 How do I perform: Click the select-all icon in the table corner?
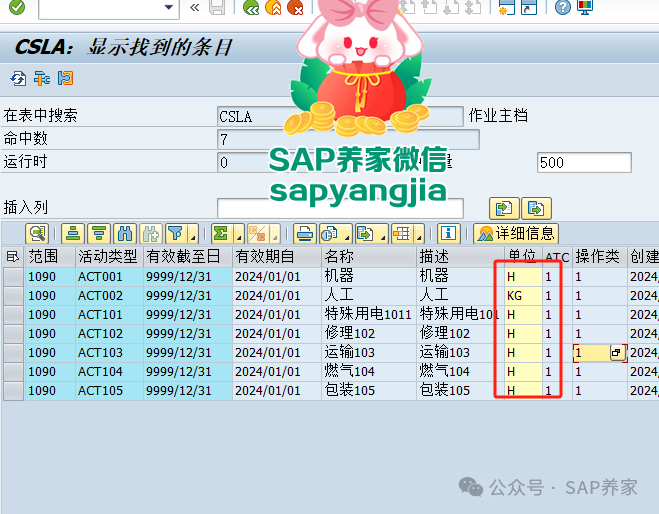point(13,256)
